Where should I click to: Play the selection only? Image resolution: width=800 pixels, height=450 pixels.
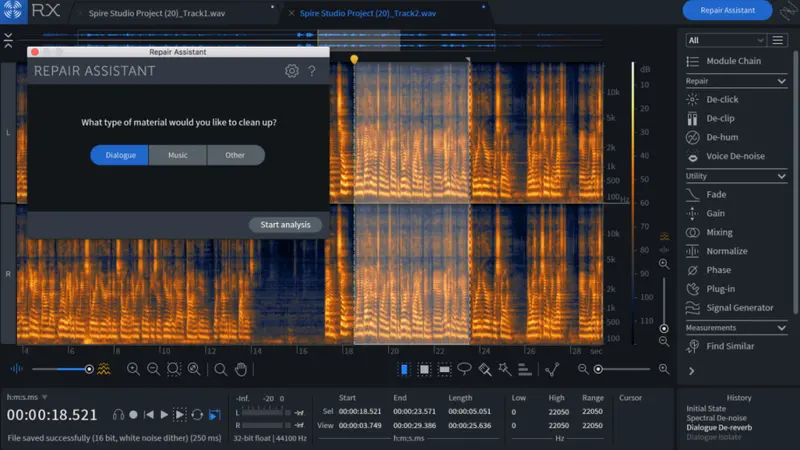pyautogui.click(x=180, y=415)
